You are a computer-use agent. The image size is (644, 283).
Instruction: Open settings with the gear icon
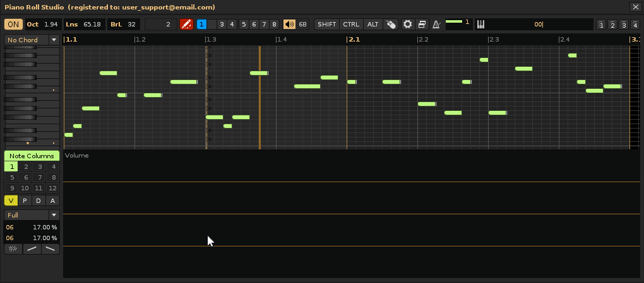tap(408, 25)
